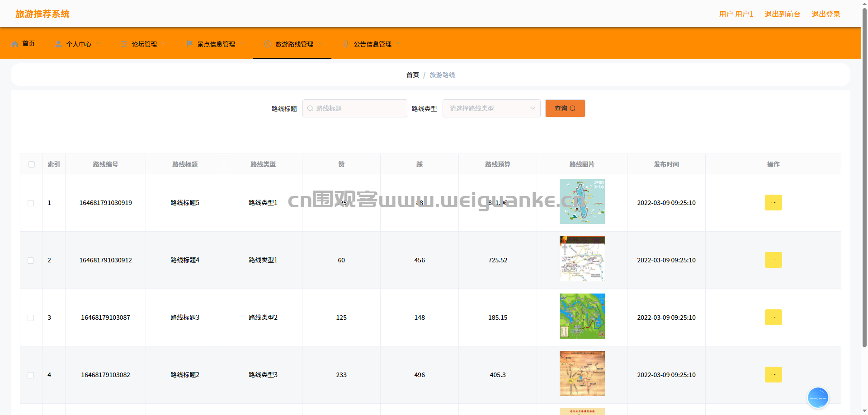Click the flag icon for 景点信息管理
The image size is (868, 415).
click(x=189, y=44)
